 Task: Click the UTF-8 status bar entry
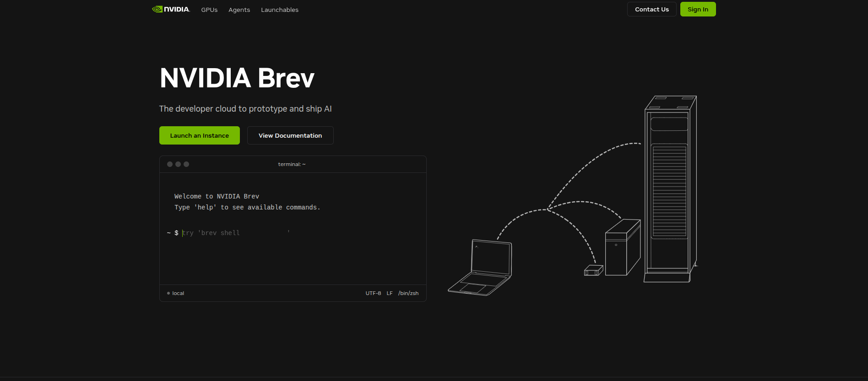(373, 293)
